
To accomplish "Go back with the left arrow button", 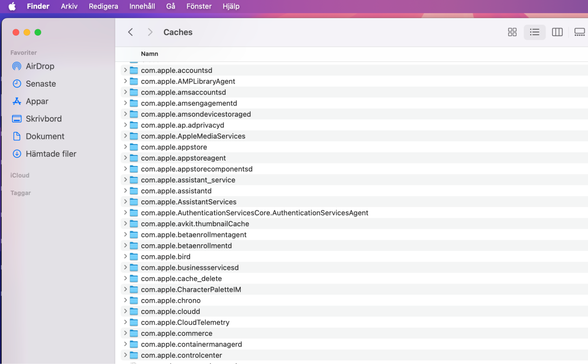I will pyautogui.click(x=131, y=32).
